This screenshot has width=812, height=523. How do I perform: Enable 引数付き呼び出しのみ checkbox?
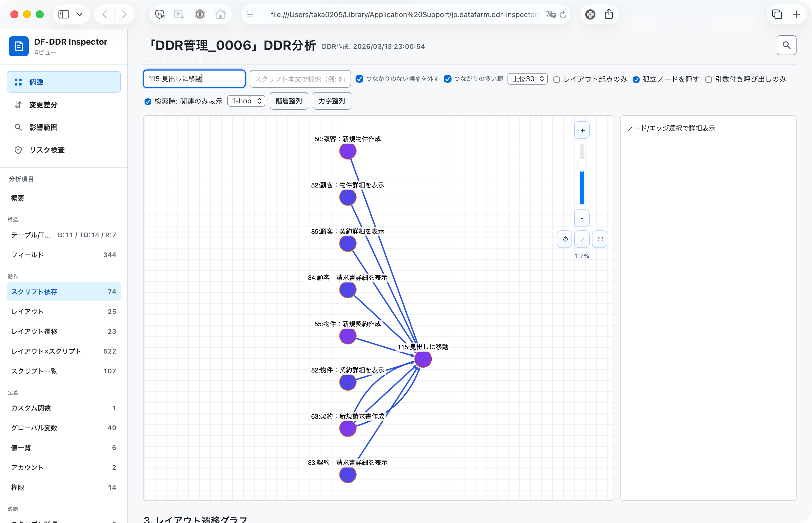click(x=708, y=79)
